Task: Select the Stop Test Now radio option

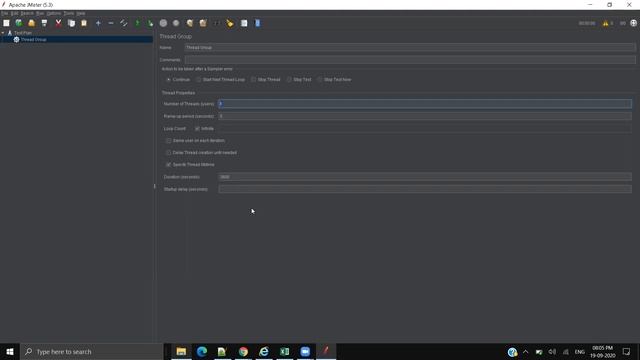Action: [320, 80]
